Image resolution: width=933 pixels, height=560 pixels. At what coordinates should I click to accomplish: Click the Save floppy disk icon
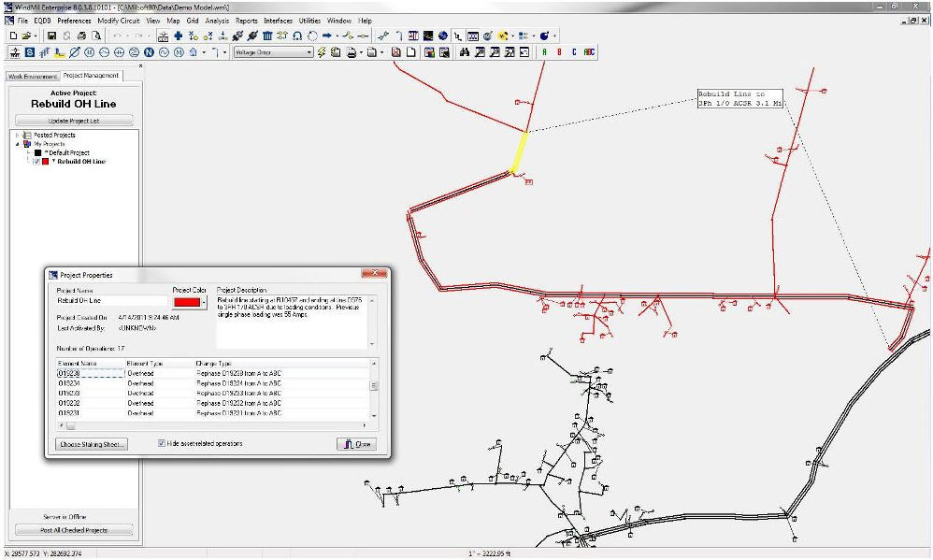click(51, 36)
